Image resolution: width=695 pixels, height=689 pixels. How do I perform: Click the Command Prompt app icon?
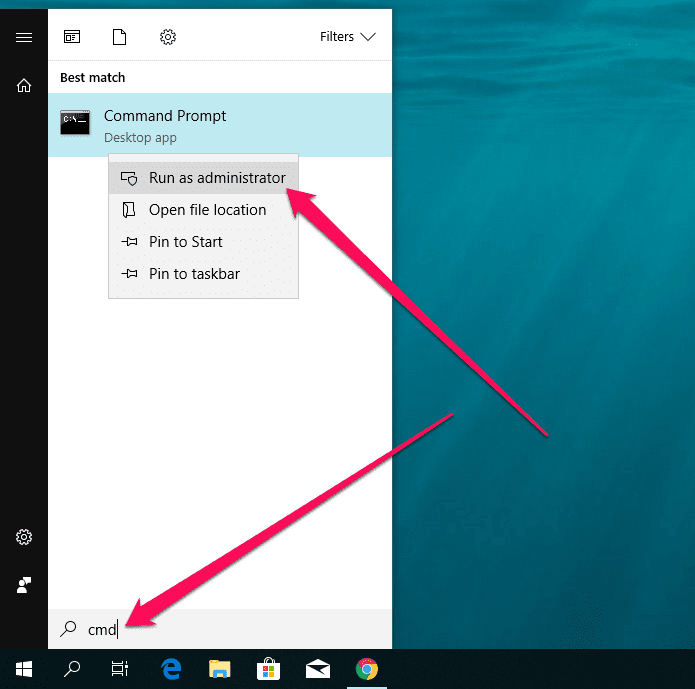(x=75, y=123)
